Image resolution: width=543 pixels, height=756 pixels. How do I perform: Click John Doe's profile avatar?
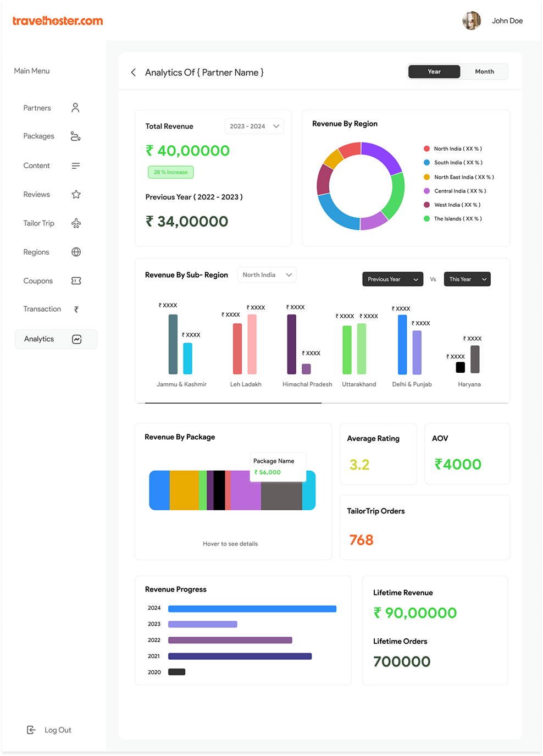[x=472, y=21]
